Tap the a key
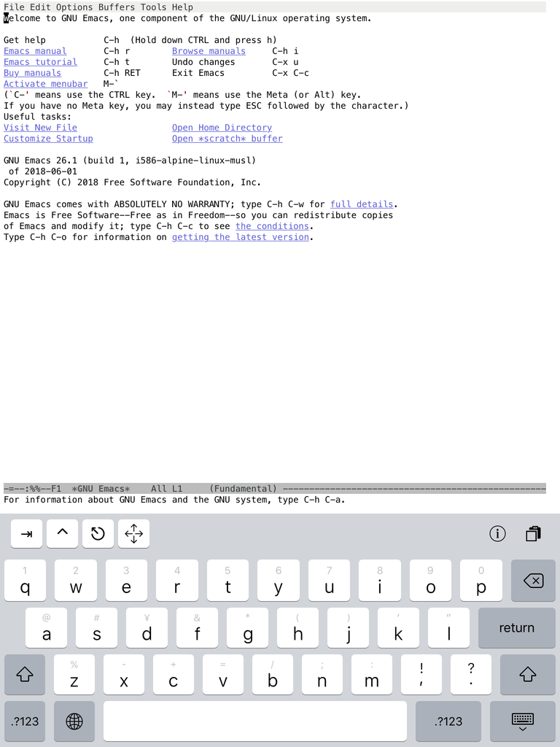 (46, 628)
